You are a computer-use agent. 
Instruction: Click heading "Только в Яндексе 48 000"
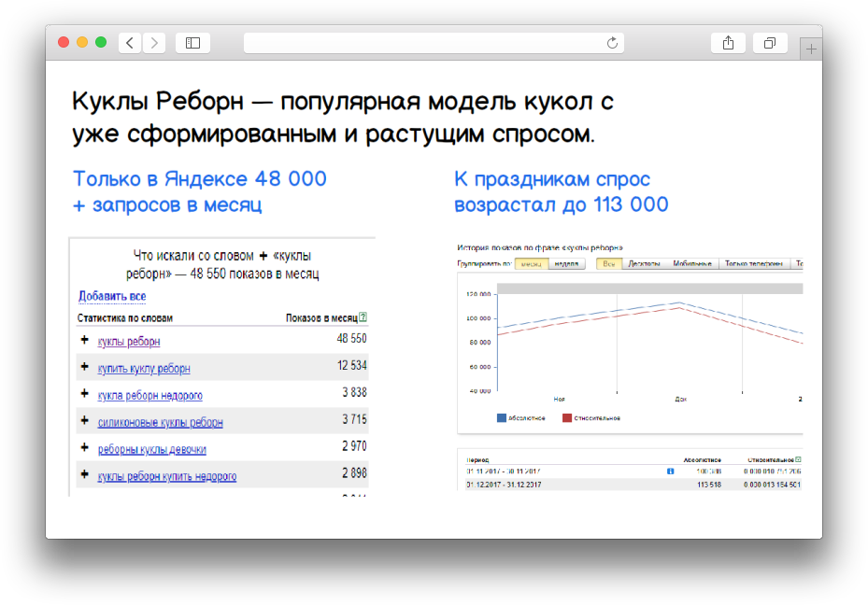point(200,178)
